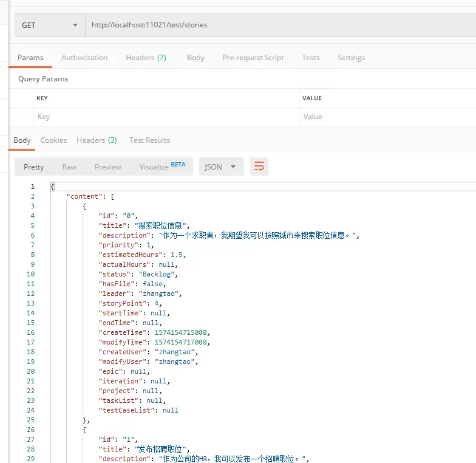Open the Tests tab
The height and width of the screenshot is (463, 476).
pyautogui.click(x=311, y=58)
